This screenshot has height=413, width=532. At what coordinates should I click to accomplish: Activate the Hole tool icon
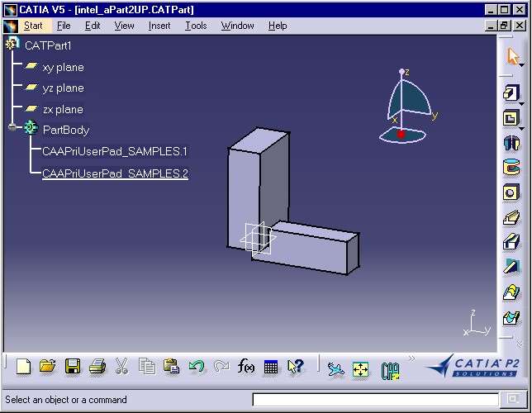point(511,192)
